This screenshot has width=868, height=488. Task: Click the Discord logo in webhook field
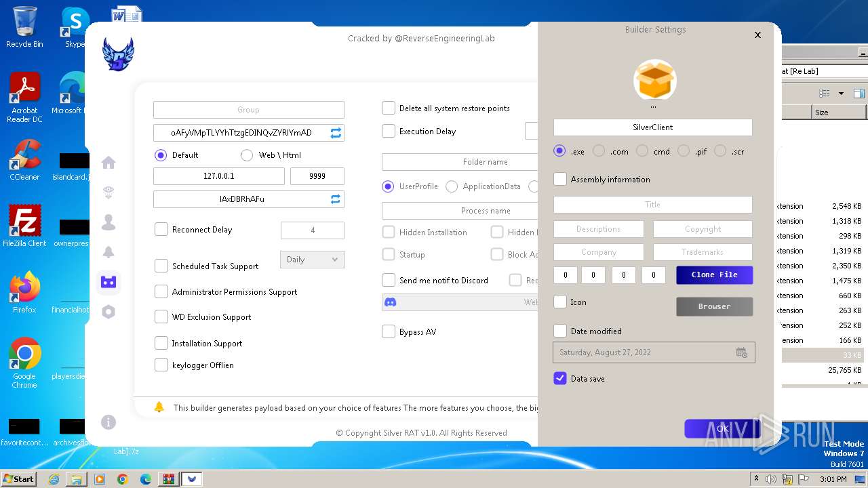click(x=391, y=302)
